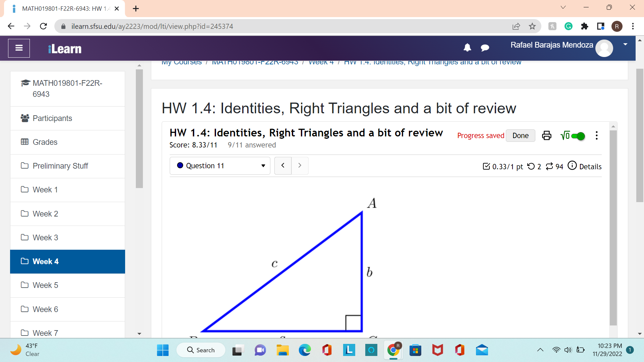Open the hamburger navigation menu
This screenshot has height=362, width=644.
coord(19,48)
